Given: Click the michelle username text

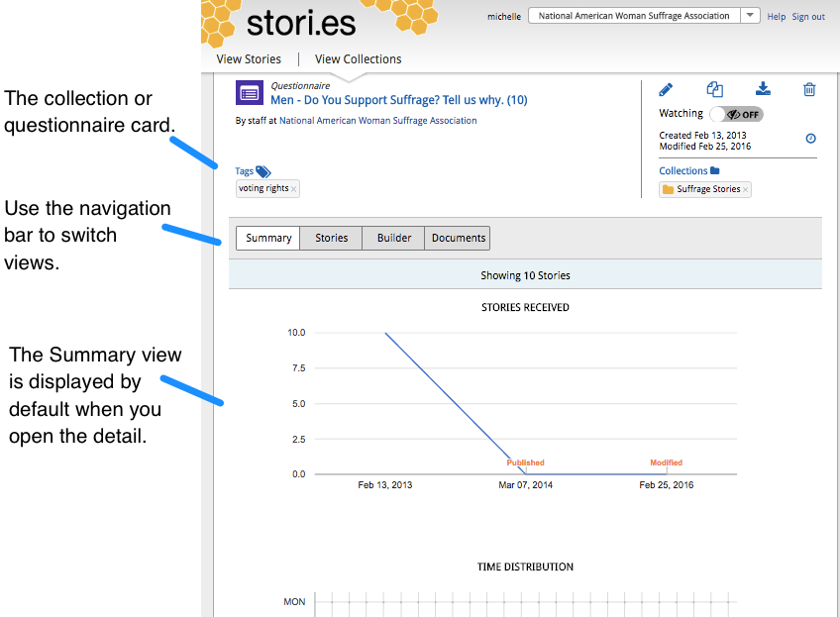Looking at the screenshot, I should [503, 17].
